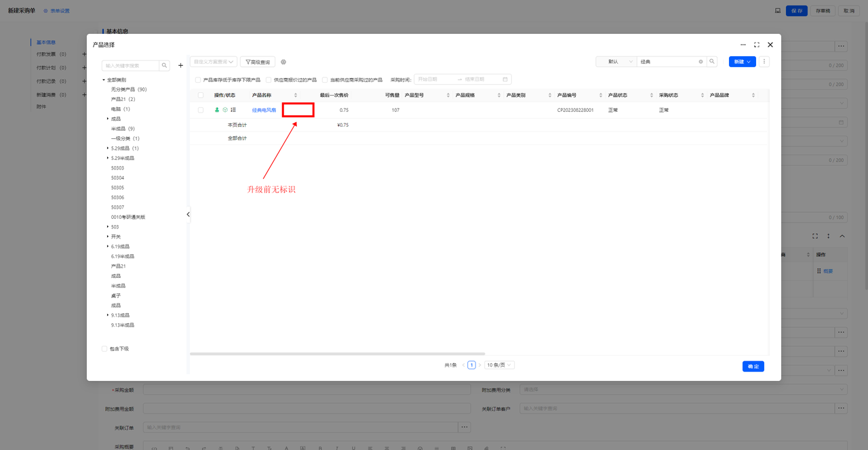Click 取消 button on the background page
Screen dimensions: 868x450
[x=848, y=11]
